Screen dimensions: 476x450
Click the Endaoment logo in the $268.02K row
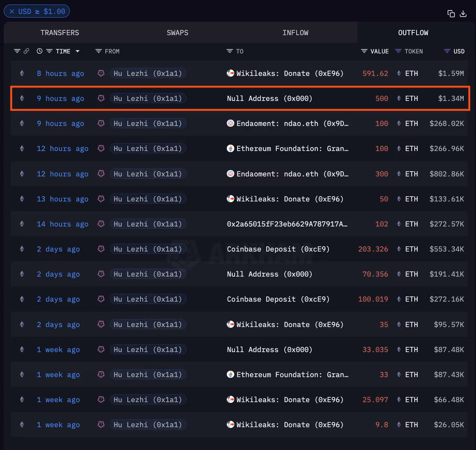coord(231,123)
